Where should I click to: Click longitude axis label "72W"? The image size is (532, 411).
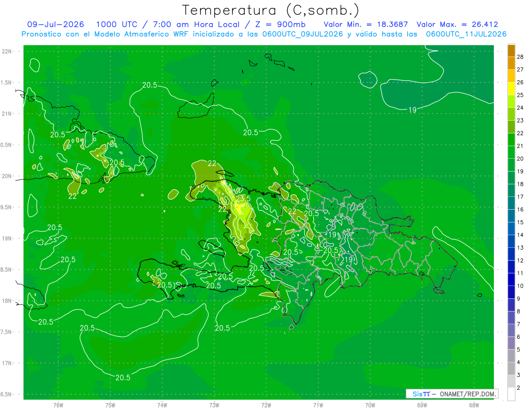[266, 405]
